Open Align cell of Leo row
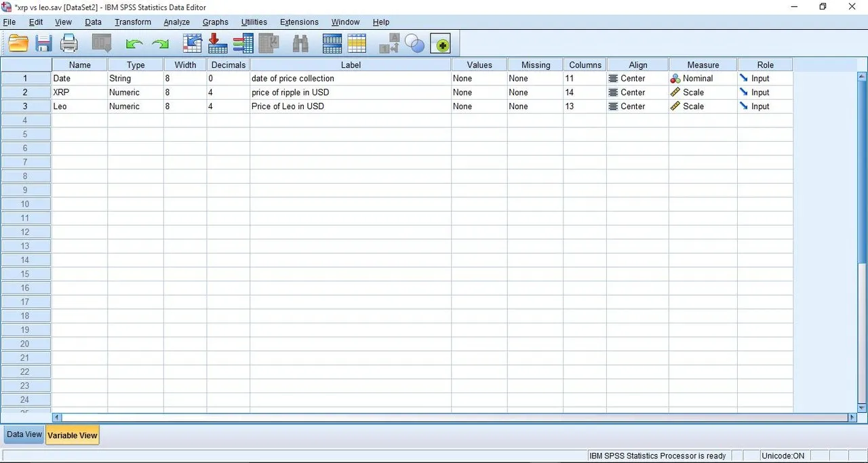The width and height of the screenshot is (868, 463). coord(638,106)
